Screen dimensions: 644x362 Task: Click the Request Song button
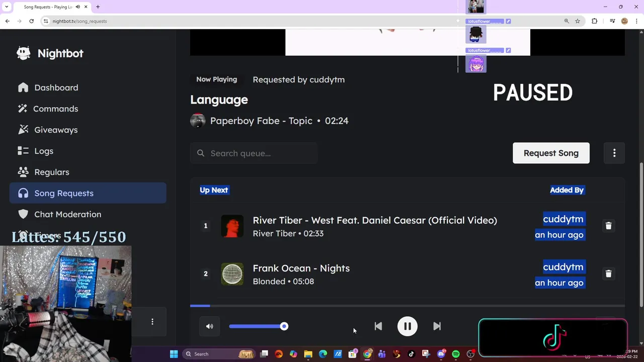click(x=551, y=153)
